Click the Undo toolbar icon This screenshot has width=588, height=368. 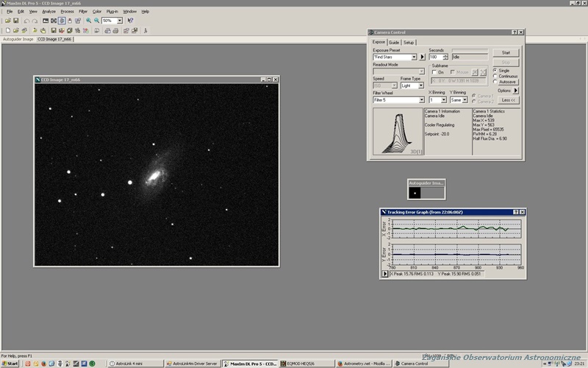coord(26,21)
